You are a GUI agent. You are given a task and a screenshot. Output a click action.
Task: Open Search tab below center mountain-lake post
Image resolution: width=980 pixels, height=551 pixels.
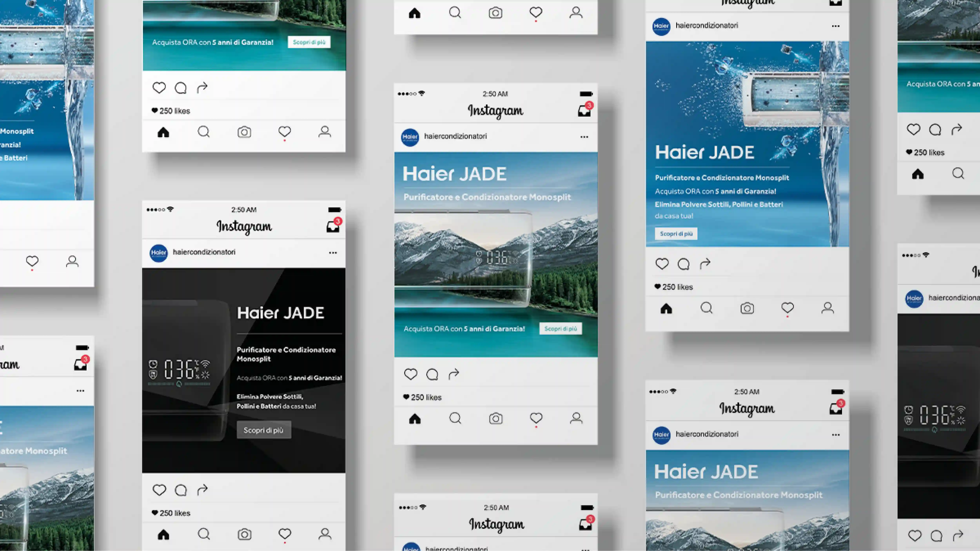(455, 418)
